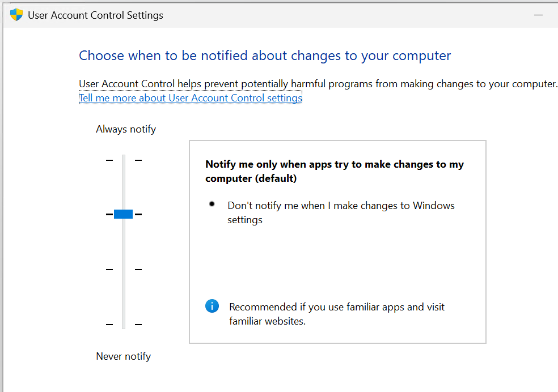
Task: Click the User Account Control shield icon
Action: (x=16, y=15)
